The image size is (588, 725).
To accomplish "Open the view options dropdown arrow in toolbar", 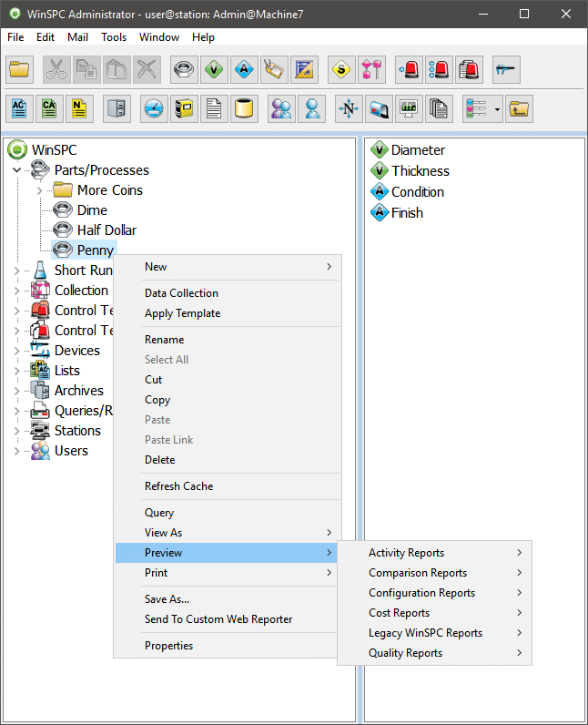I will coord(497,109).
